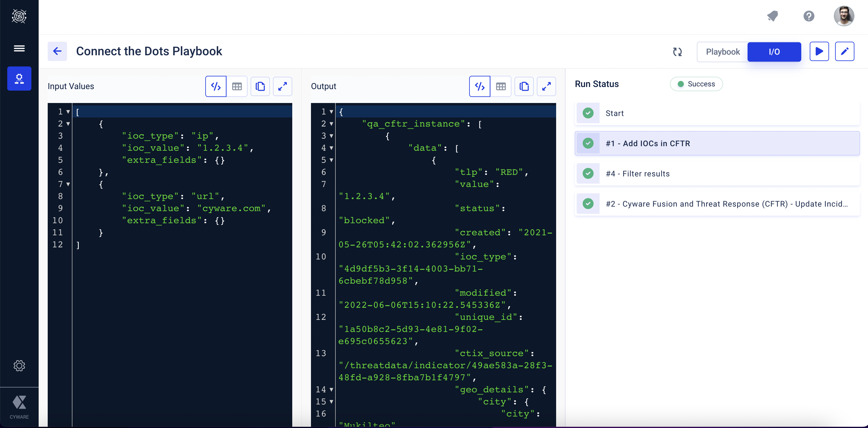
Task: Switch Output to table view
Action: tap(501, 87)
